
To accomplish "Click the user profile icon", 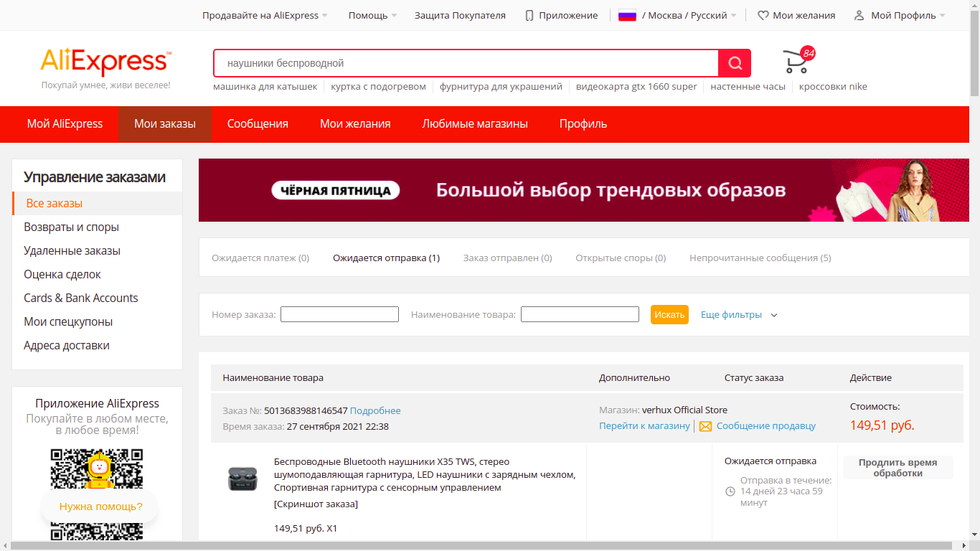I will [x=859, y=15].
